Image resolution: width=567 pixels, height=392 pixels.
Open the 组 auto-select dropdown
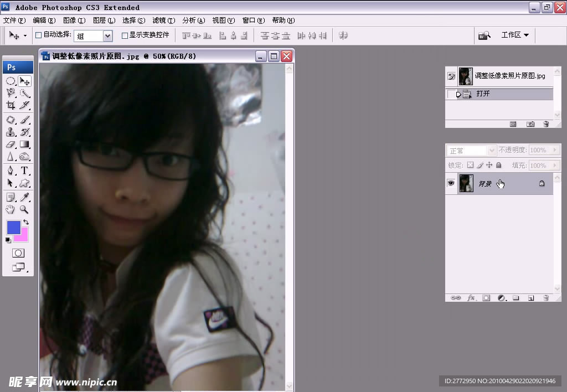(x=107, y=35)
